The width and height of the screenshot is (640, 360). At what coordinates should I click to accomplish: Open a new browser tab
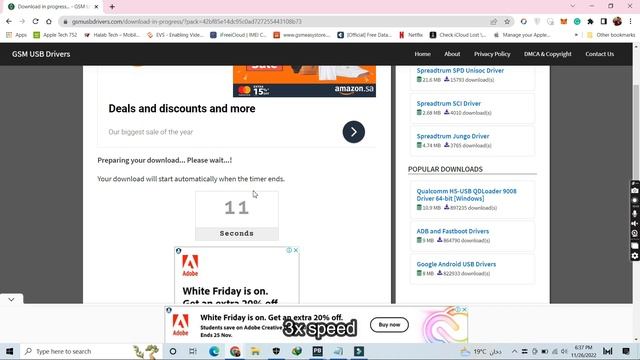(x=112, y=7)
